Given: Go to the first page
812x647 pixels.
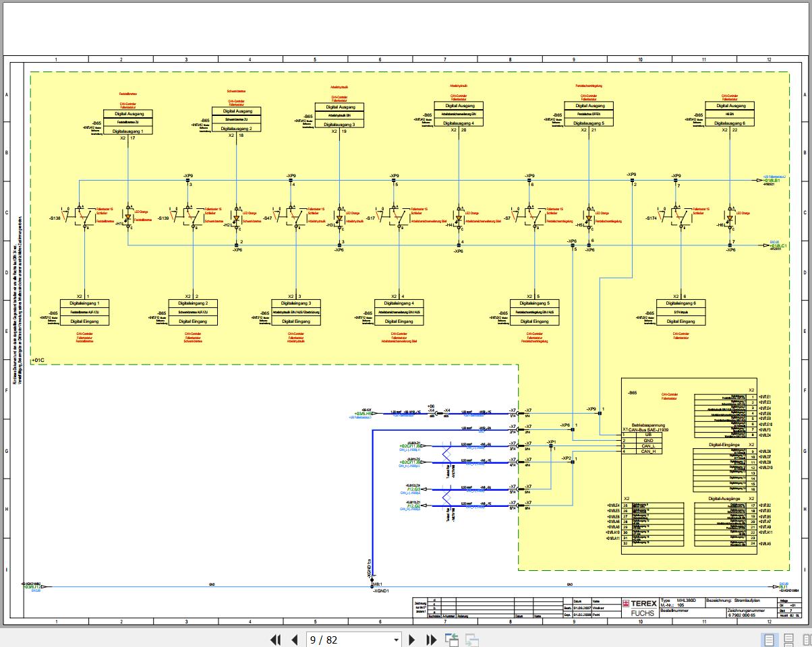Looking at the screenshot, I should point(275,640).
